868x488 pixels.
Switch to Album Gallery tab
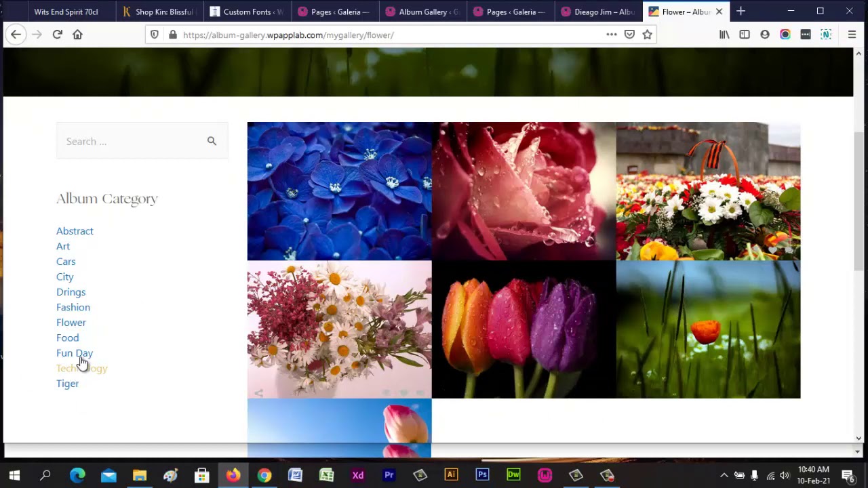coord(422,12)
